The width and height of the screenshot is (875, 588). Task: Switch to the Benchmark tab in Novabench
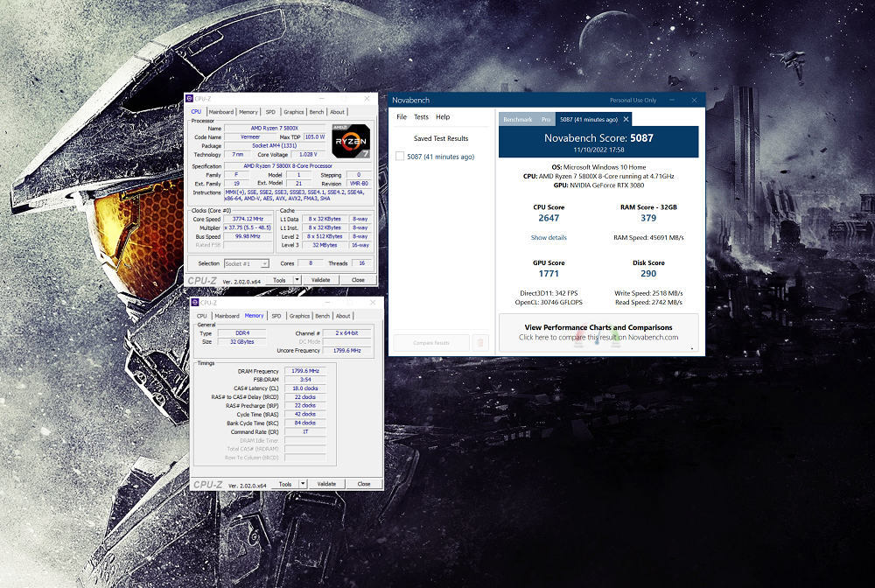518,119
